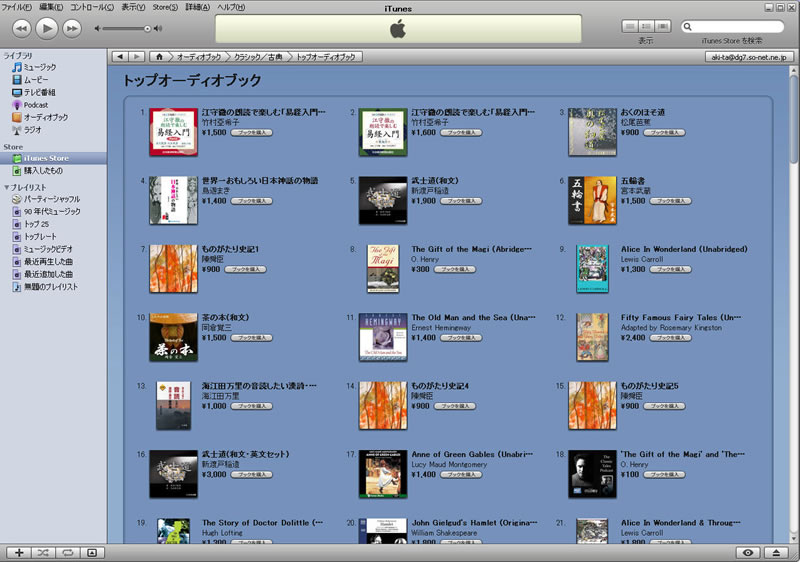Screen dimensions: 800x562
Task: Go forward with the store forward arrow
Action: [x=136, y=57]
